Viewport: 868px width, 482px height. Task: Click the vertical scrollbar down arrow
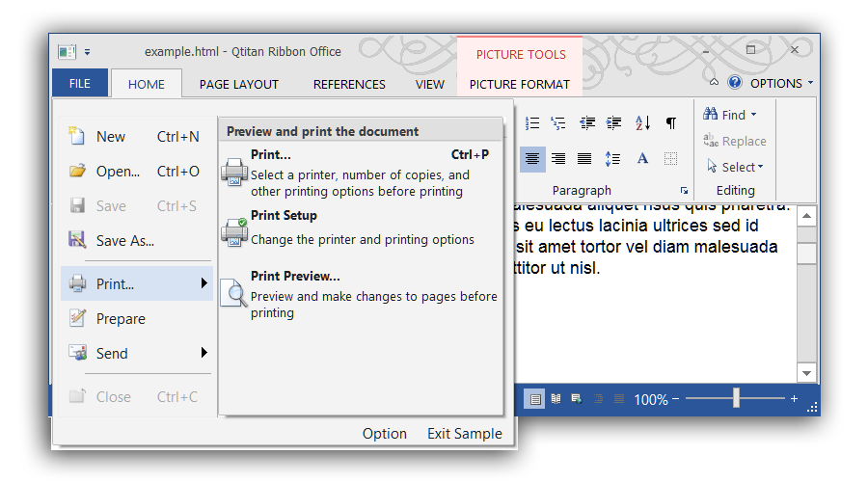click(x=806, y=372)
